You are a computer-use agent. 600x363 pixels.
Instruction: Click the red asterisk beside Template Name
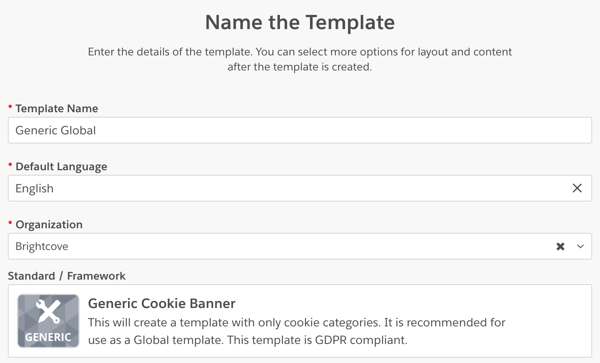[10, 107]
